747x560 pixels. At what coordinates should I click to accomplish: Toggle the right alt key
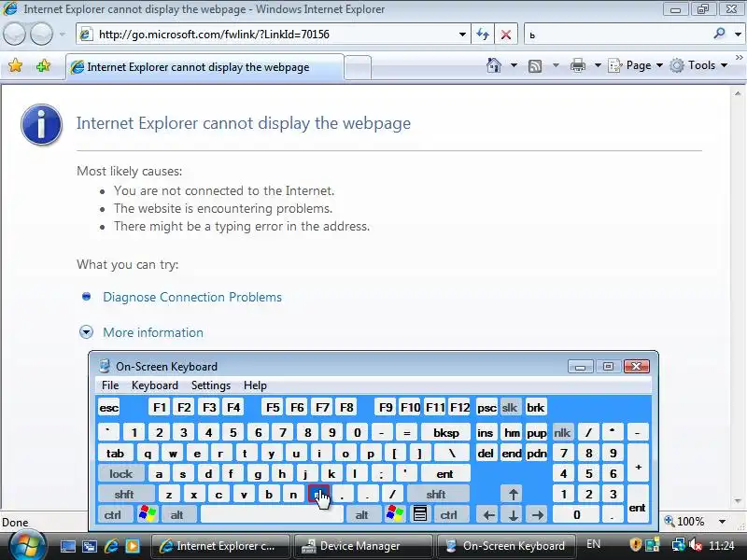click(362, 515)
